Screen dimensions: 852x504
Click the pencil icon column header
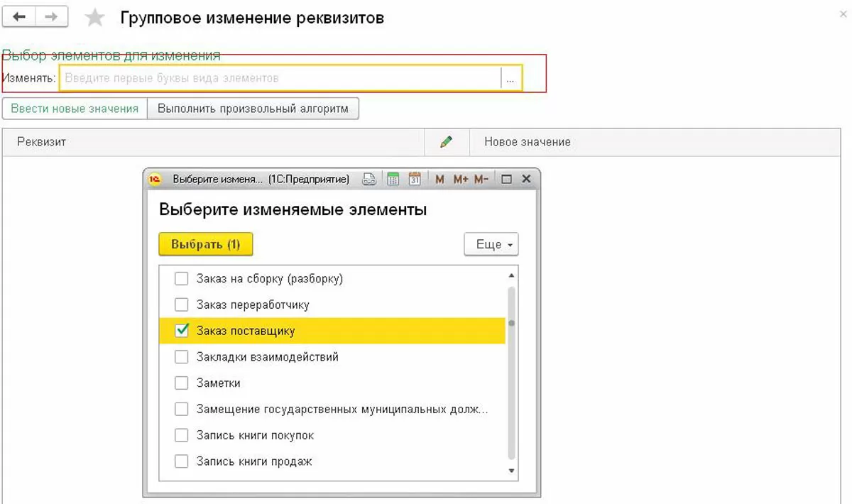pos(446,142)
